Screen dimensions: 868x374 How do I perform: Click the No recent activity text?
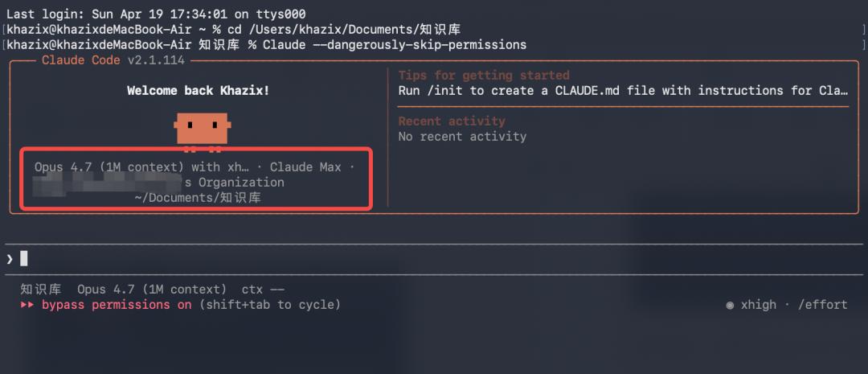[462, 137]
